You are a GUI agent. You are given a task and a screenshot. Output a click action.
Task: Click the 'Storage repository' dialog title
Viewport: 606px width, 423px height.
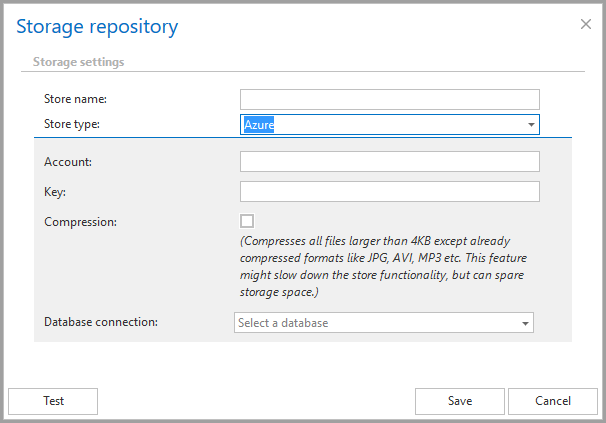[98, 26]
